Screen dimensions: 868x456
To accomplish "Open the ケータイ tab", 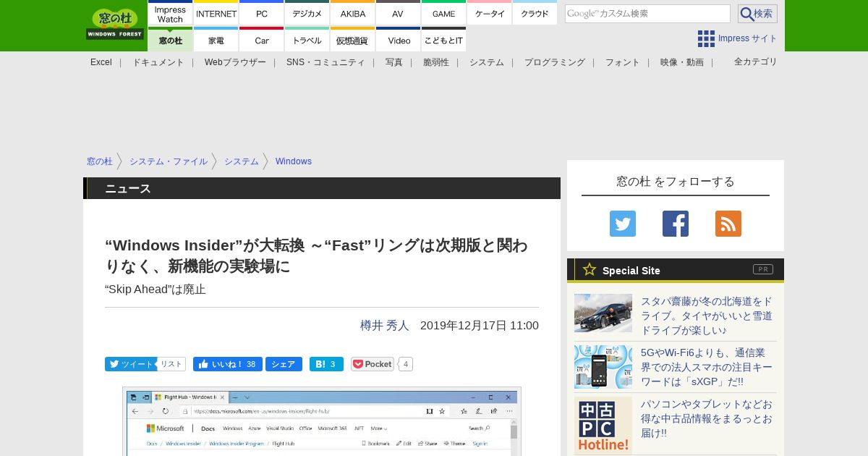I will point(490,14).
